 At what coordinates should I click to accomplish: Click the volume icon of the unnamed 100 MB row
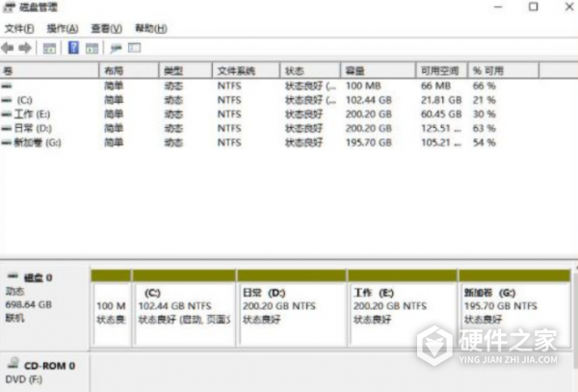[7, 86]
